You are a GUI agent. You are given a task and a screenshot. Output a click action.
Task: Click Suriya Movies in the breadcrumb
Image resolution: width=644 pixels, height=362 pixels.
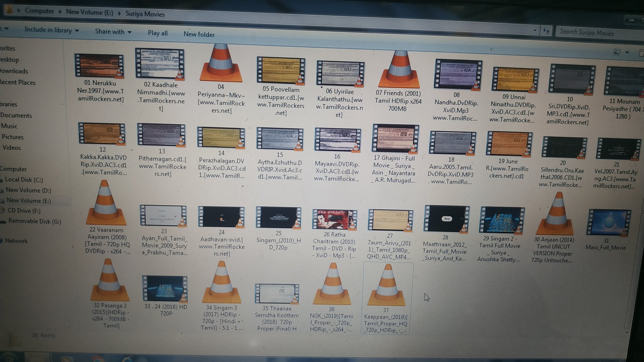pos(145,14)
